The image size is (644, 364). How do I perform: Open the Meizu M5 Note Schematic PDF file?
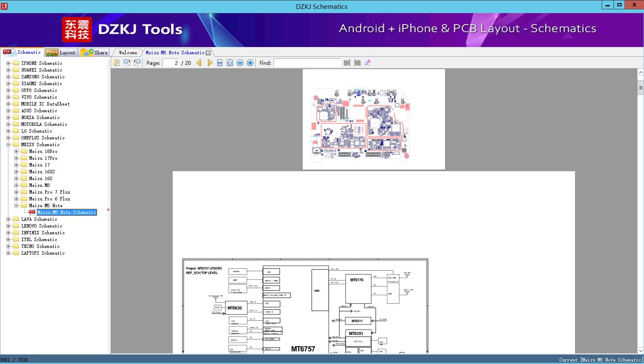(67, 212)
